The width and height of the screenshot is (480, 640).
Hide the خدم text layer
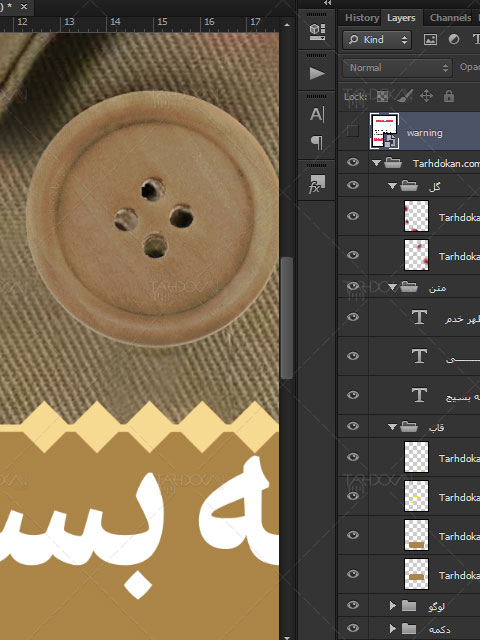353,317
